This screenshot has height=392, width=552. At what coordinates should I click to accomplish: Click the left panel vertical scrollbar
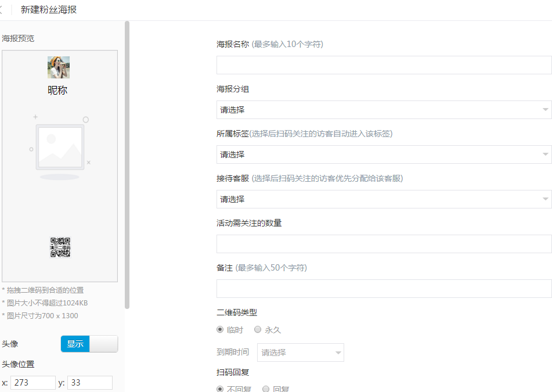click(x=127, y=163)
